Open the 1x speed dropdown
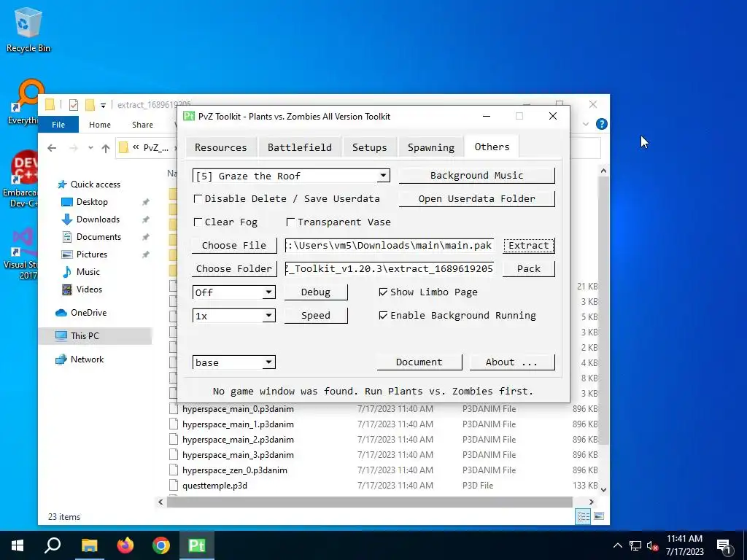The image size is (747, 560). [x=268, y=315]
